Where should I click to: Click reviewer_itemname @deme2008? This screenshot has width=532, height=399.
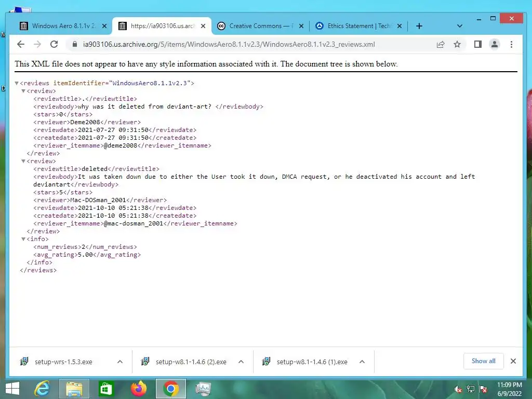(121, 145)
